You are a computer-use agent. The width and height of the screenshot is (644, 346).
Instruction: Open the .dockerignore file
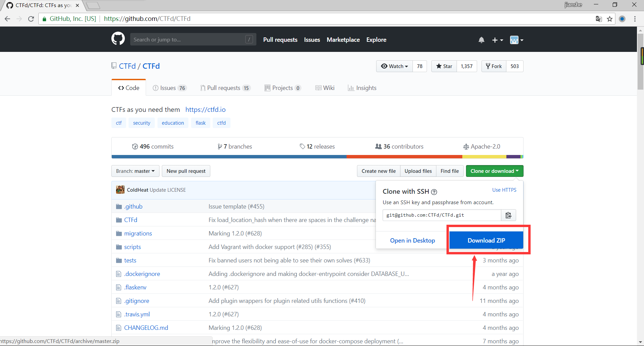click(142, 274)
